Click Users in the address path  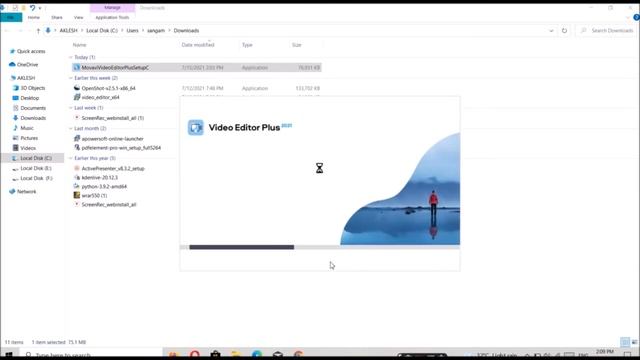pyautogui.click(x=132, y=31)
